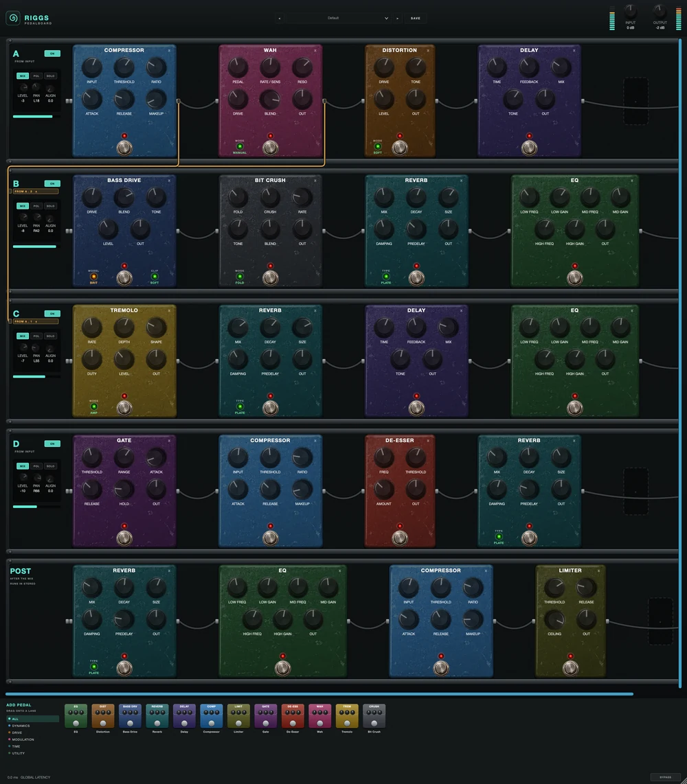Click the horizontal scrollbar below the pedalboard

319,694
